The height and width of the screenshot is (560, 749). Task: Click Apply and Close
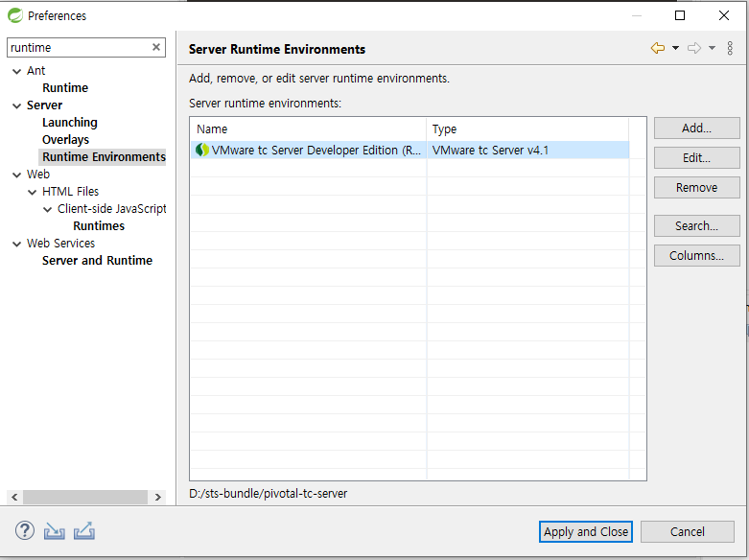[x=586, y=531]
